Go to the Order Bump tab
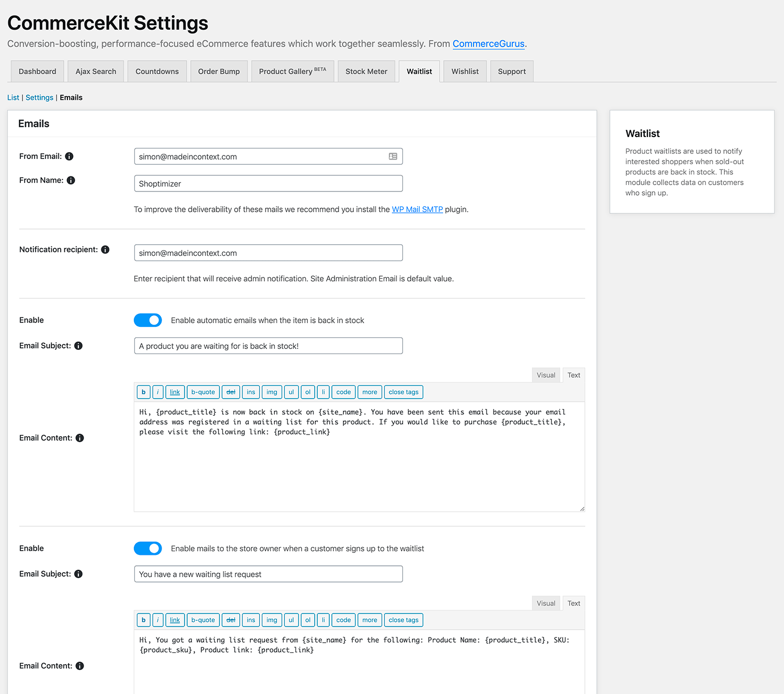784x694 pixels. [x=219, y=71]
